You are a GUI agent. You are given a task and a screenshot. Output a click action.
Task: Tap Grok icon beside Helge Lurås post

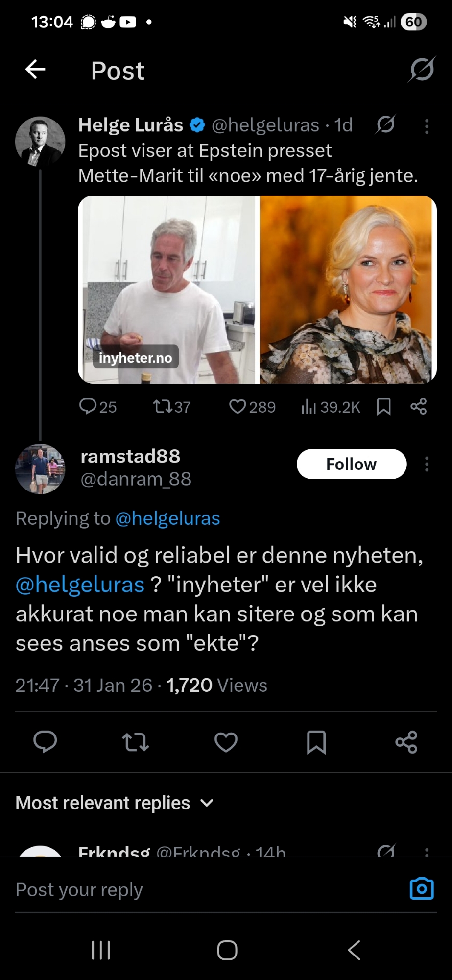click(386, 124)
